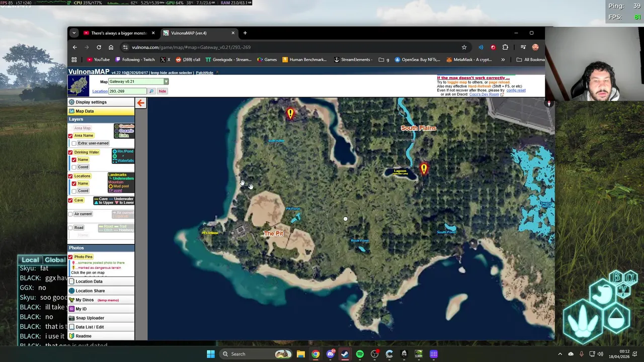Open the Location link label
Viewport: 644px width, 362px height.
(100, 91)
